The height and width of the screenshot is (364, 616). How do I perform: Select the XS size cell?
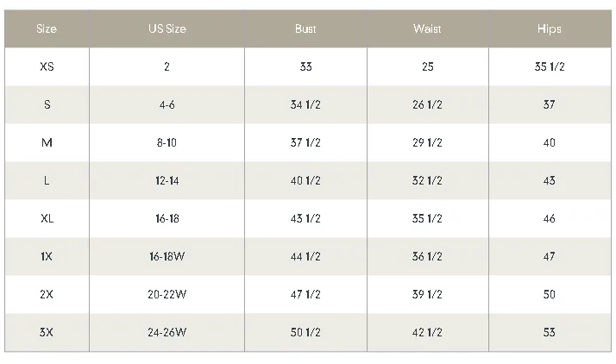(47, 66)
